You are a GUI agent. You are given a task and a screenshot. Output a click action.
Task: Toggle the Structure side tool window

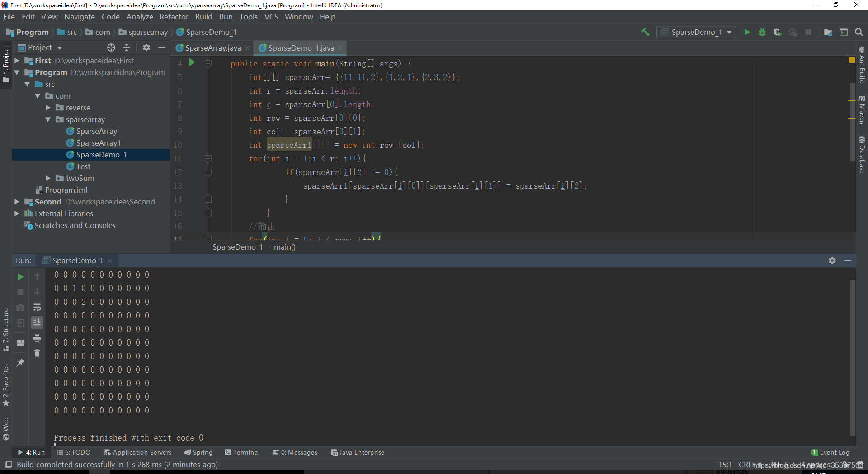[6, 330]
